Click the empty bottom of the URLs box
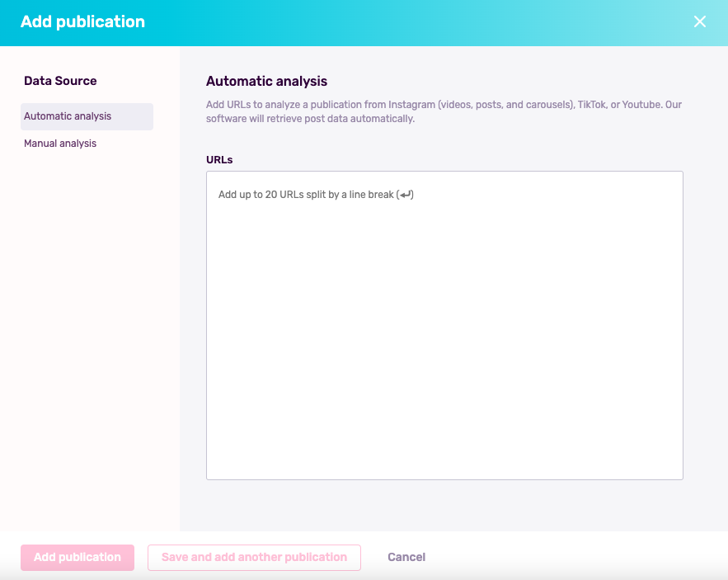The width and height of the screenshot is (728, 580). click(444, 441)
